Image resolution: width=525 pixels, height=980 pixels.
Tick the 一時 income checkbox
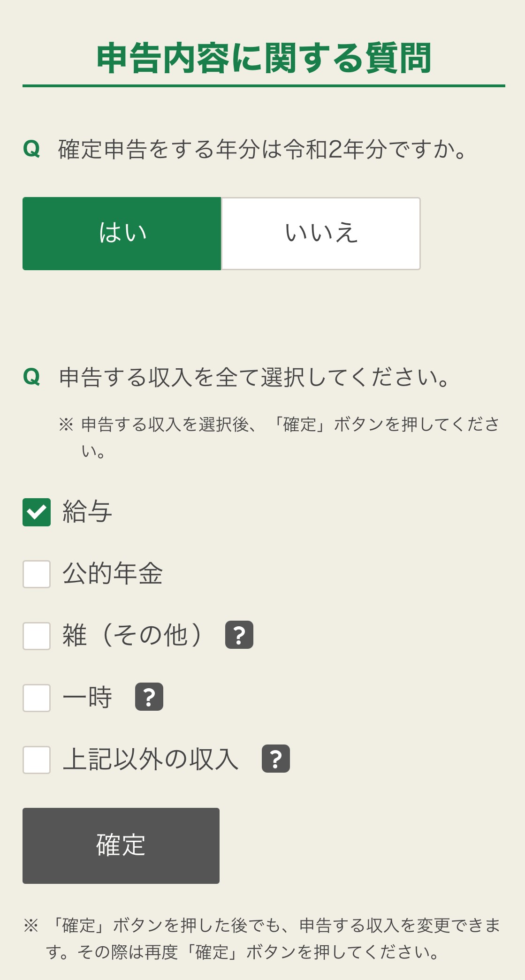[37, 698]
